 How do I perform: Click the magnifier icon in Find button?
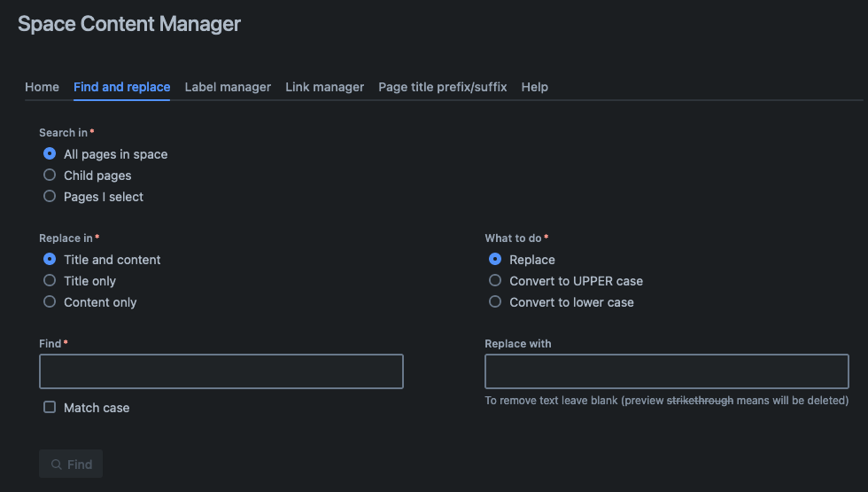(x=57, y=465)
